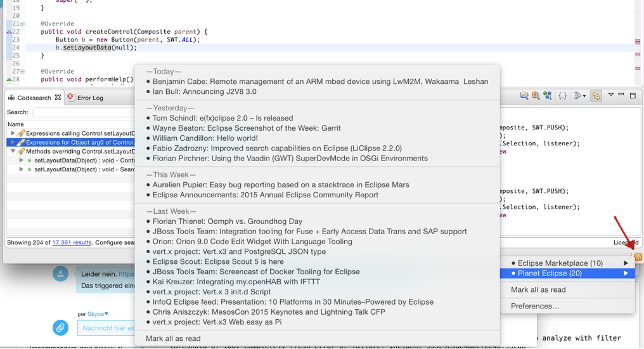The image size is (644, 349).
Task: Click the green override marker at line 28
Action: [x=9, y=79]
